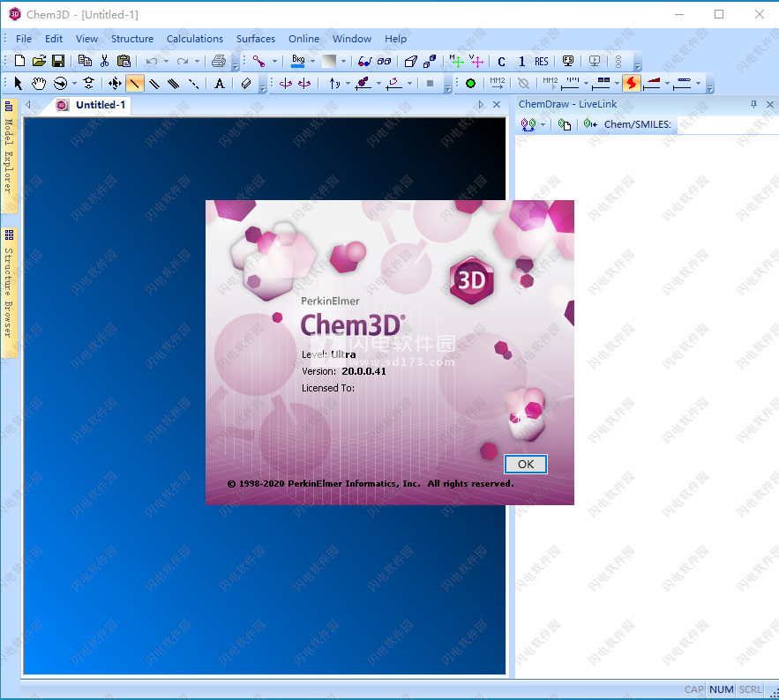
Task: Open an existing file
Action: tap(39, 61)
